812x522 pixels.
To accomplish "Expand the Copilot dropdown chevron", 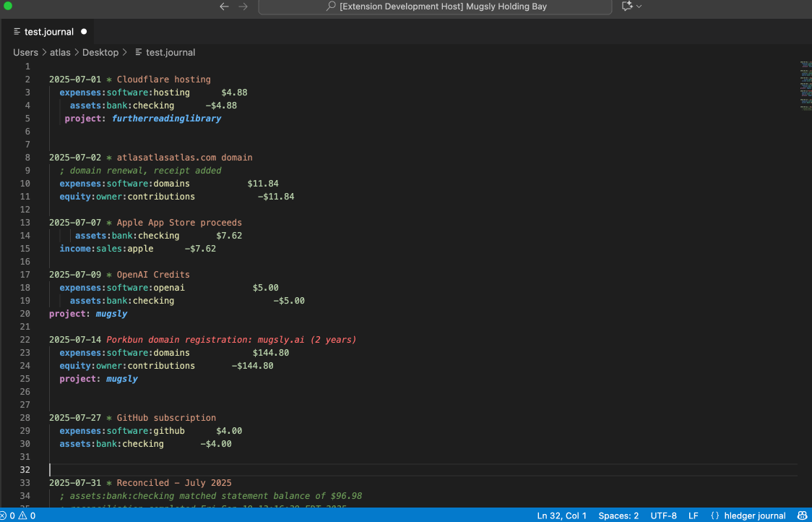I will coord(639,7).
